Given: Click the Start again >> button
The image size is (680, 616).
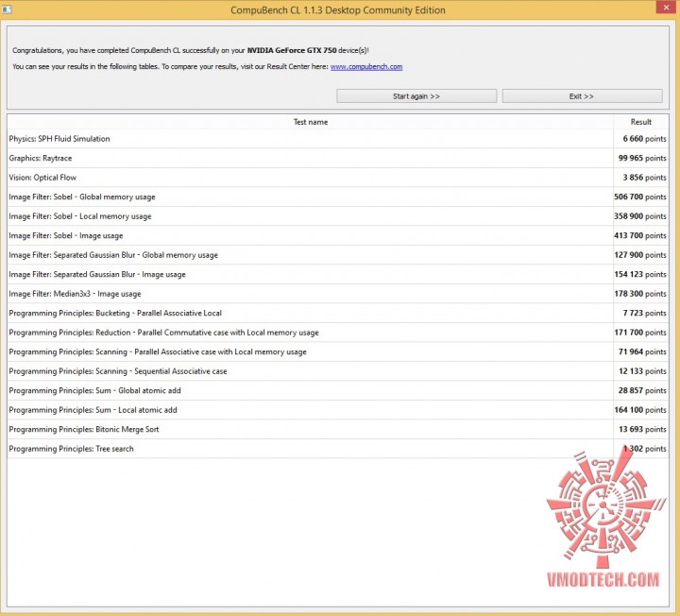Looking at the screenshot, I should pyautogui.click(x=416, y=96).
